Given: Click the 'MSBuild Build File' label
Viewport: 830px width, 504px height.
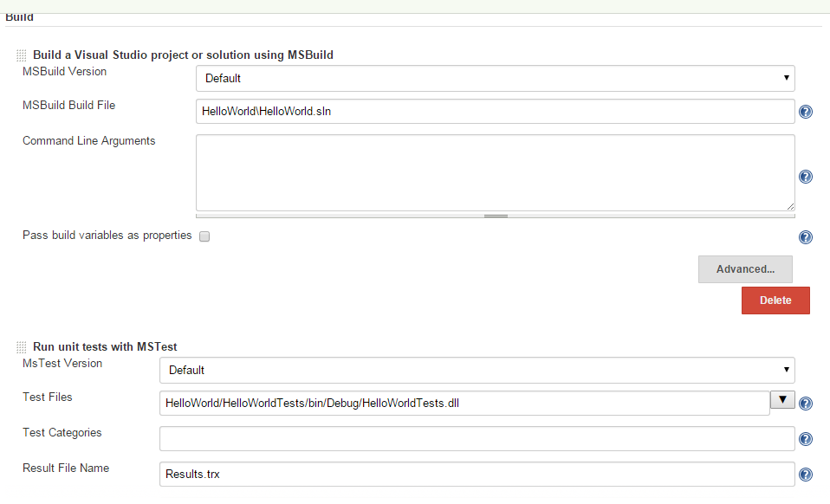Looking at the screenshot, I should point(68,106).
